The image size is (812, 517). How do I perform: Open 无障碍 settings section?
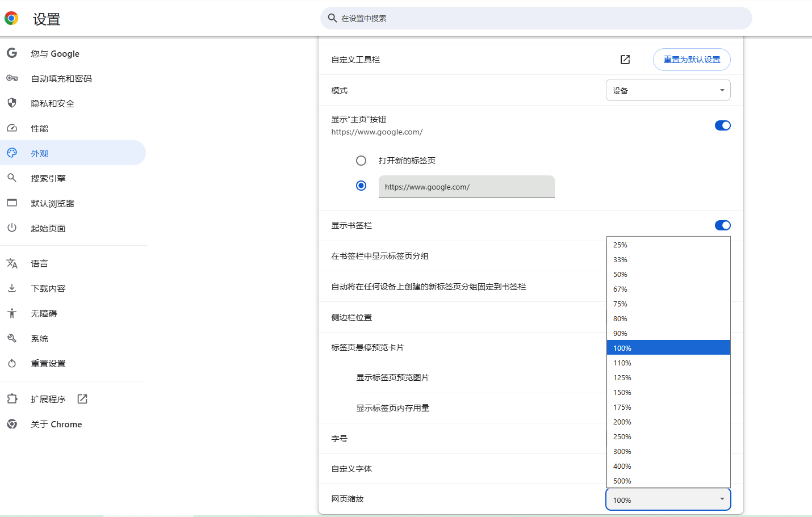[x=73, y=313]
